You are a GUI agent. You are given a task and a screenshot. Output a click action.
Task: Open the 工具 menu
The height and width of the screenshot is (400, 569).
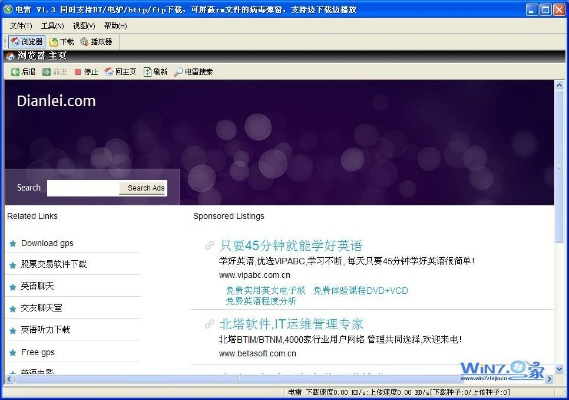tap(52, 26)
